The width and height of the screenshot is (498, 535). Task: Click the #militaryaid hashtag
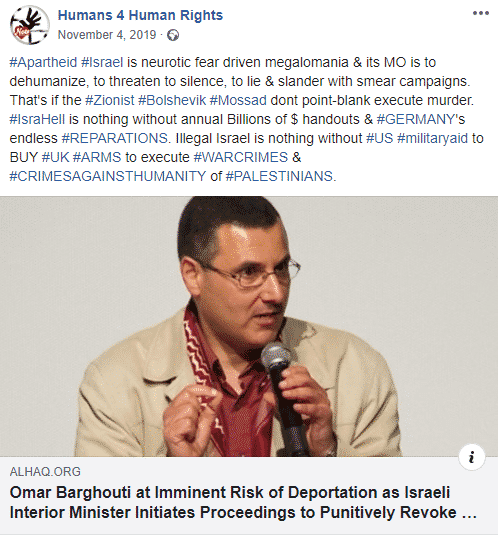click(x=433, y=138)
